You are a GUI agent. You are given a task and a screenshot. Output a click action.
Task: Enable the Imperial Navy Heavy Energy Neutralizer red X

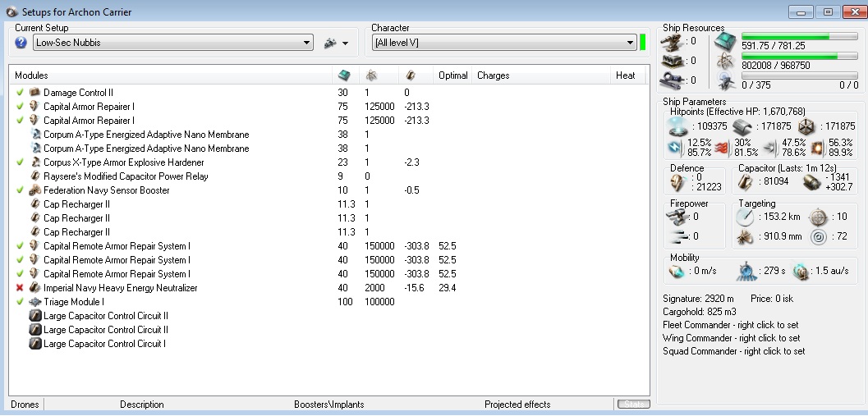click(x=20, y=288)
